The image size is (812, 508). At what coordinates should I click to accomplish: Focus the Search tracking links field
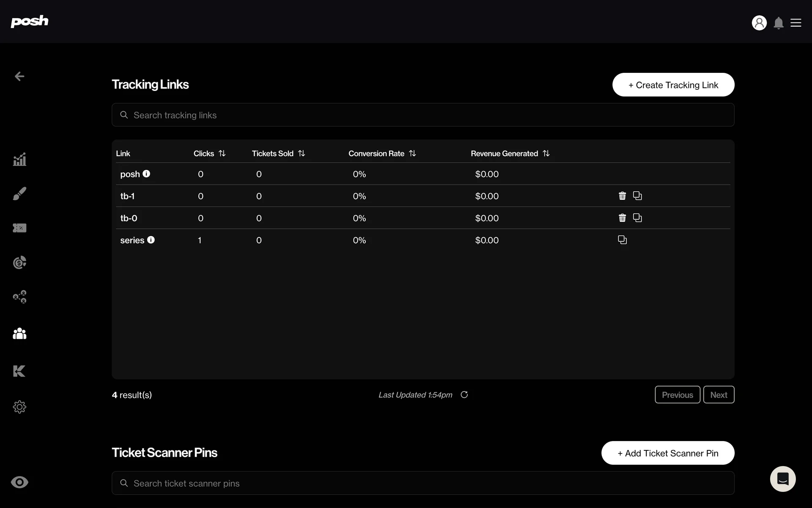tap(423, 115)
